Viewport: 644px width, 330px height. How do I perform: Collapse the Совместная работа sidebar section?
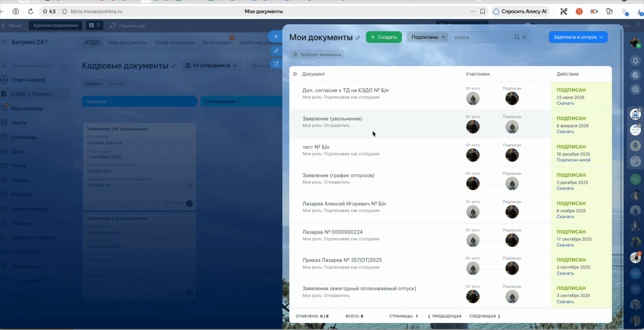pos(64,65)
